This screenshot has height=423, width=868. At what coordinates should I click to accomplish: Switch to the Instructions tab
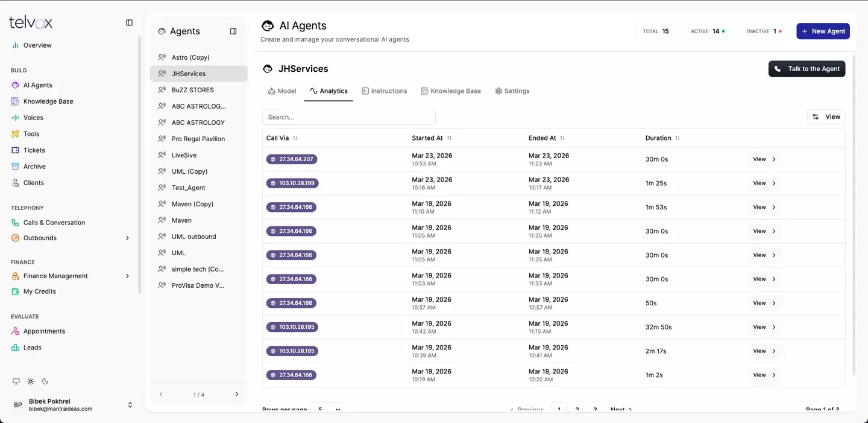coord(385,91)
